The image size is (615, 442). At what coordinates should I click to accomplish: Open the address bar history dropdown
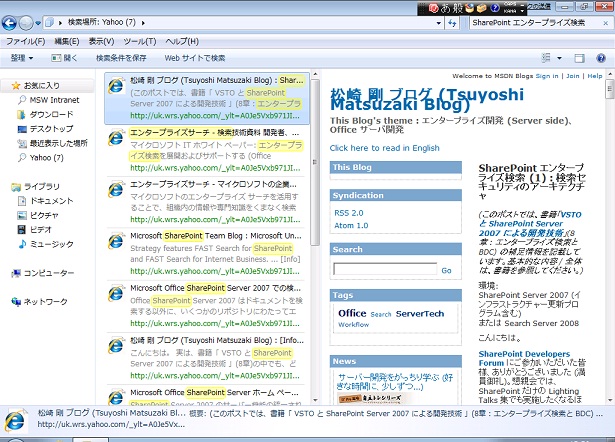[x=439, y=23]
